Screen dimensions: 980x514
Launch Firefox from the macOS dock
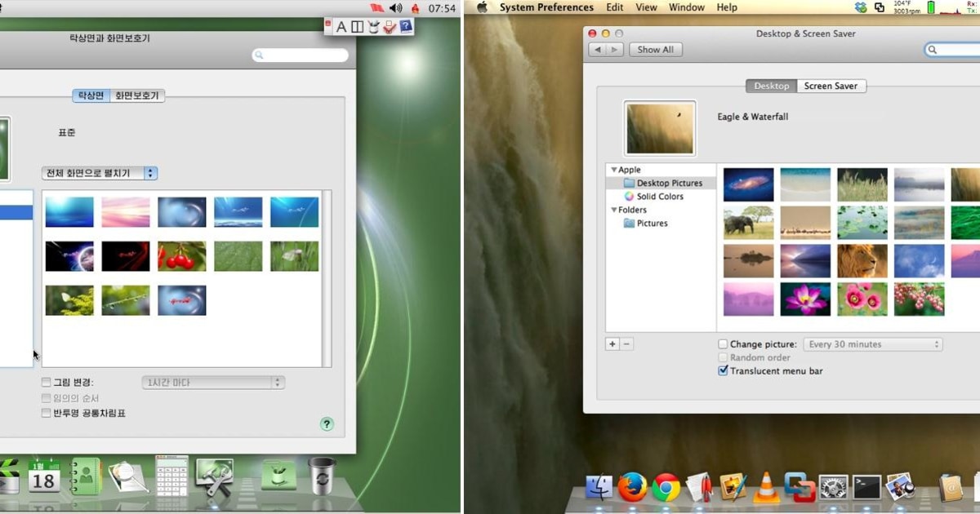point(632,487)
